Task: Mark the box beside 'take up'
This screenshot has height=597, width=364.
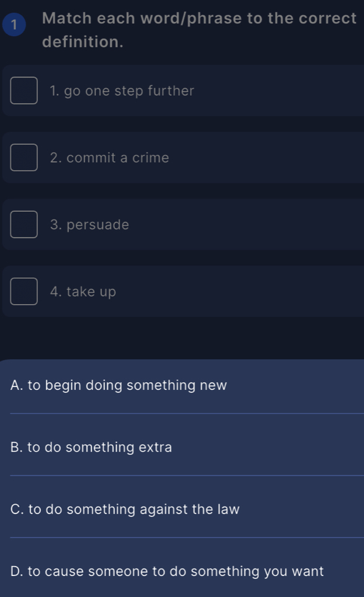Action: [x=24, y=291]
